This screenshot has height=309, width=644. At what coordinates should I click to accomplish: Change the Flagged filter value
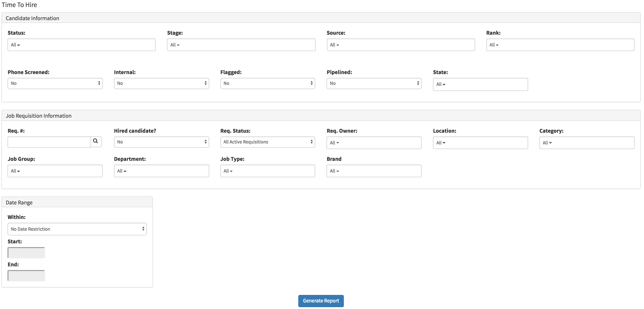pyautogui.click(x=268, y=83)
